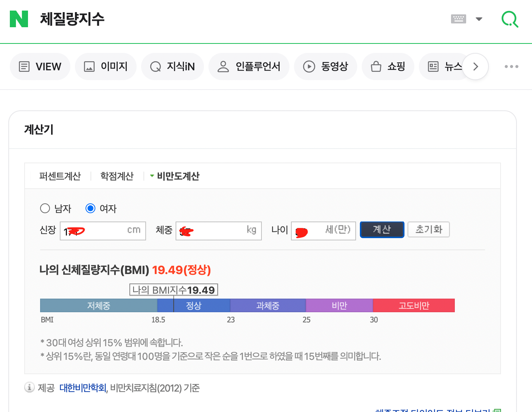Viewport: 532px width, 412px height.
Task: Open the 뉴스 tab
Action: pyautogui.click(x=441, y=67)
